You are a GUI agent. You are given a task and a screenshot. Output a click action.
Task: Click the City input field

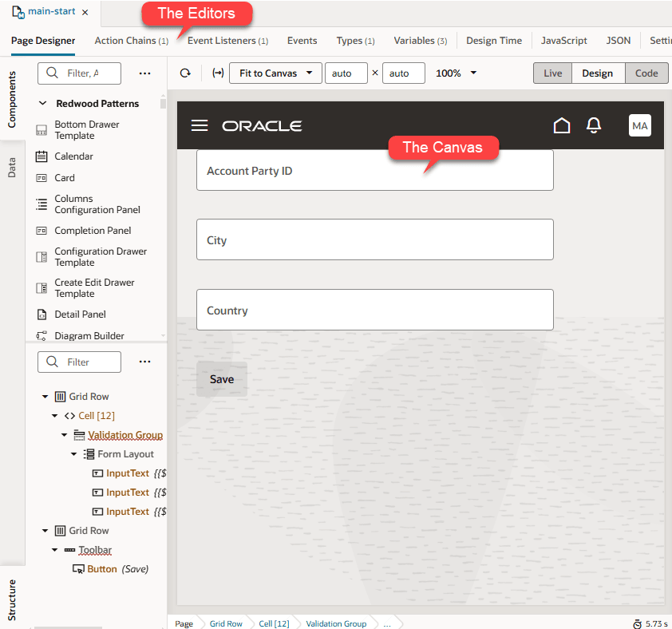(x=375, y=239)
